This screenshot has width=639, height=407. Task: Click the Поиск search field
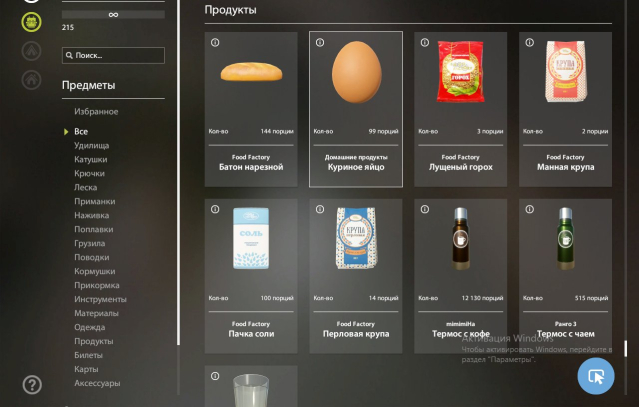point(113,55)
